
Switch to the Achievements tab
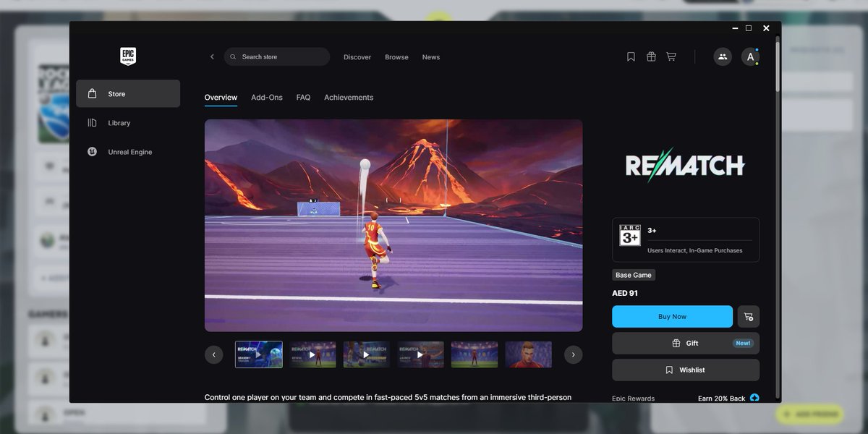(349, 98)
